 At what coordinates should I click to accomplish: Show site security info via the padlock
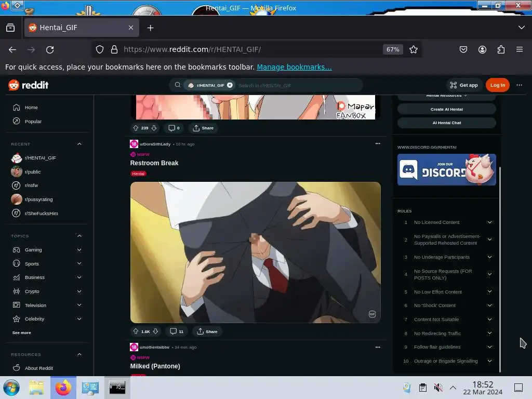[x=114, y=49]
